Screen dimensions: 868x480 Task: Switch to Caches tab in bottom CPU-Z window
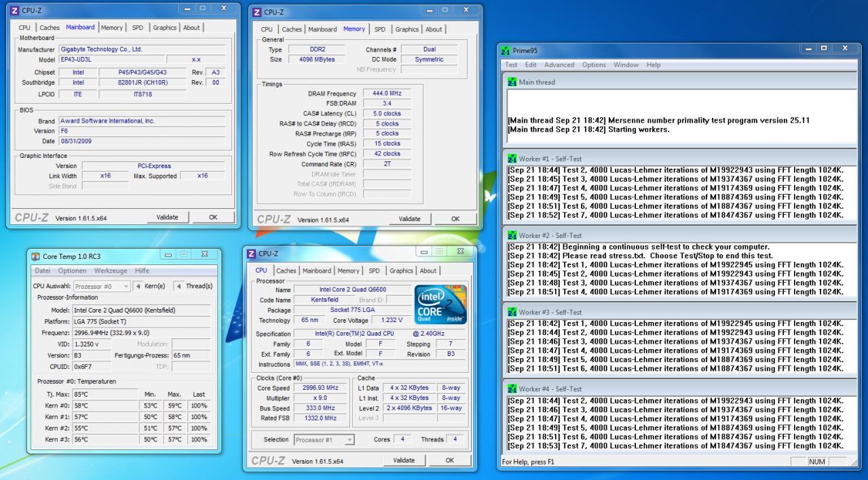point(286,271)
